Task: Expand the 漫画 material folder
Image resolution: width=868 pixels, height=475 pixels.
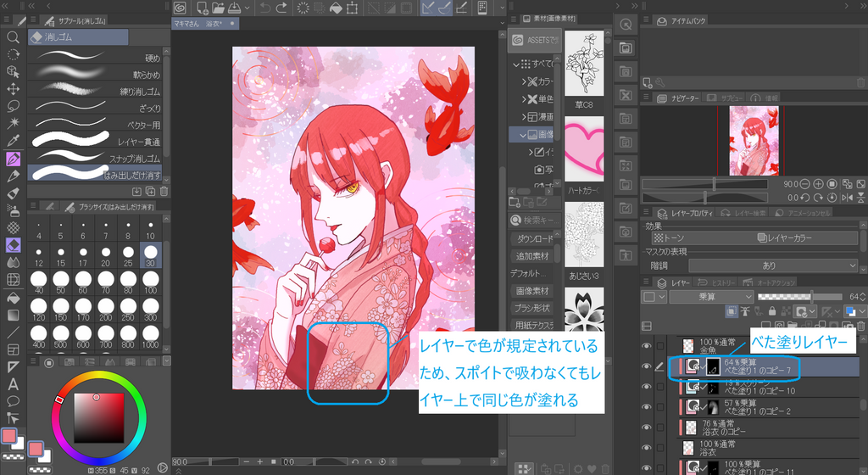Action: pyautogui.click(x=524, y=117)
